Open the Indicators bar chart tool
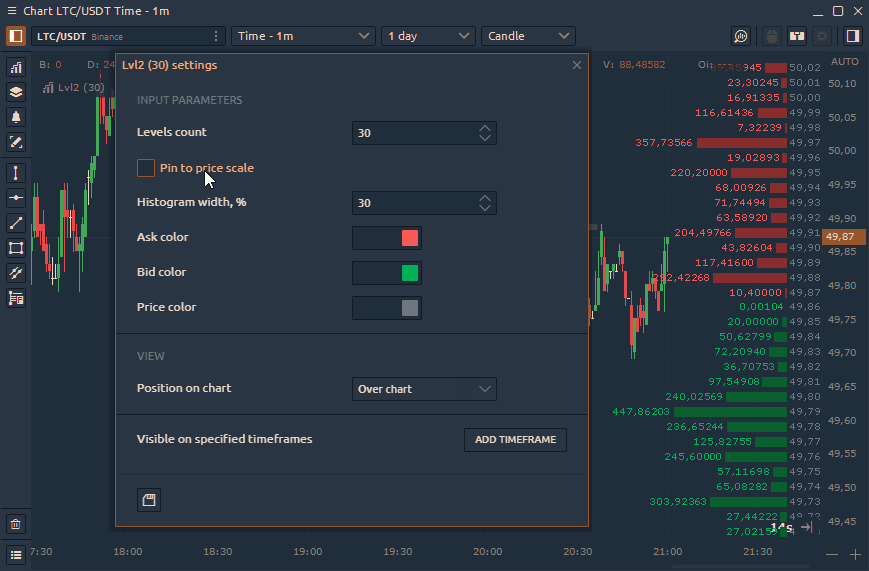This screenshot has height=571, width=869. (16, 67)
